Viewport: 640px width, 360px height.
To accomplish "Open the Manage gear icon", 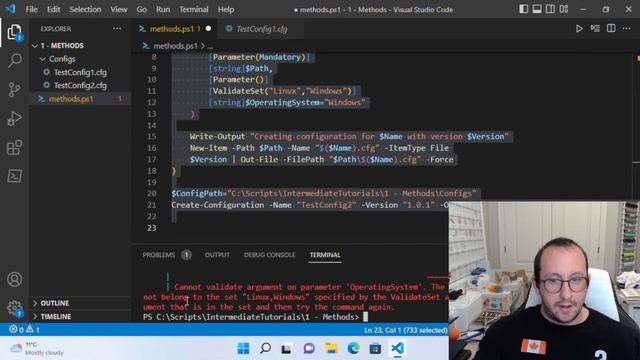I will [x=14, y=308].
